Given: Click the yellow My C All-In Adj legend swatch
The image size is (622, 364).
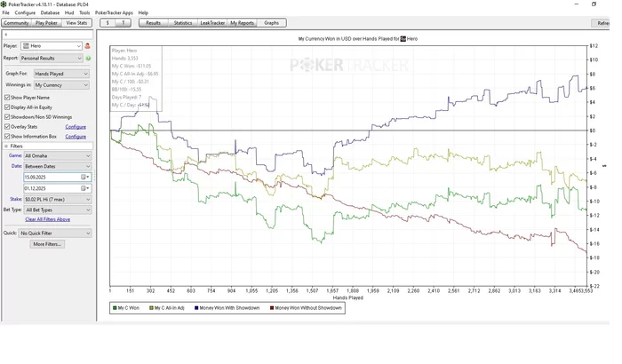Looking at the screenshot, I should pyautogui.click(x=151, y=308).
